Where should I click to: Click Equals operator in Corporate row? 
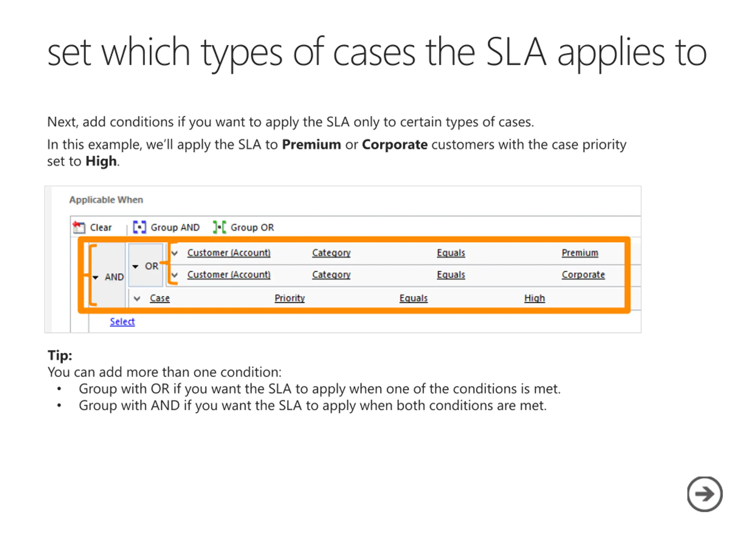pos(451,275)
